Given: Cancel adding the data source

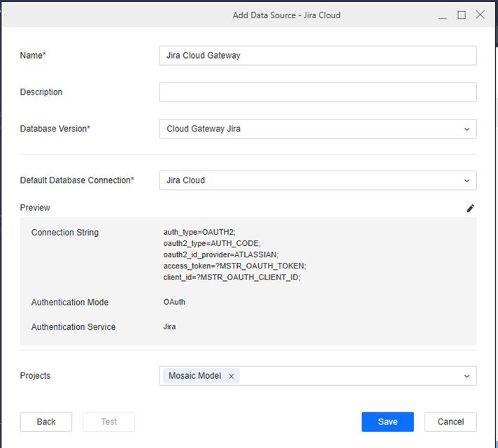Looking at the screenshot, I should (x=450, y=421).
